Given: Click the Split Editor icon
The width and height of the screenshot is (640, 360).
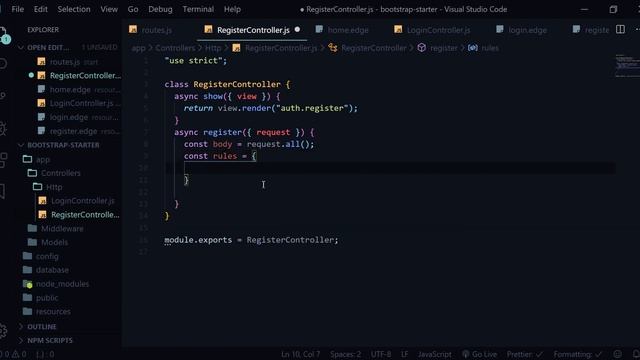Looking at the screenshot, I should (620, 29).
